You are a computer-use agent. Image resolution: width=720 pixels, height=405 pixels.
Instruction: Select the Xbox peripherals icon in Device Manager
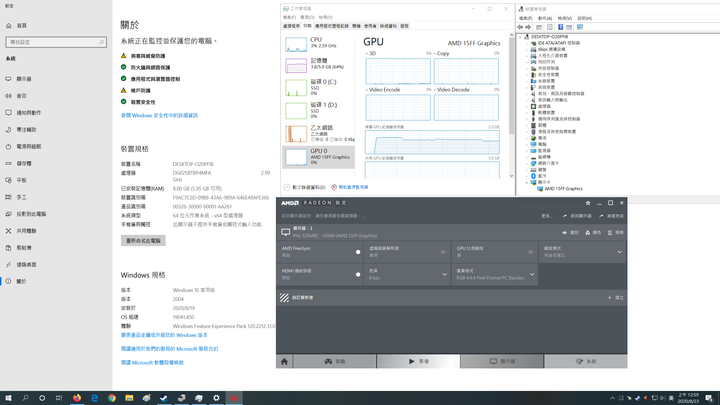[x=534, y=49]
